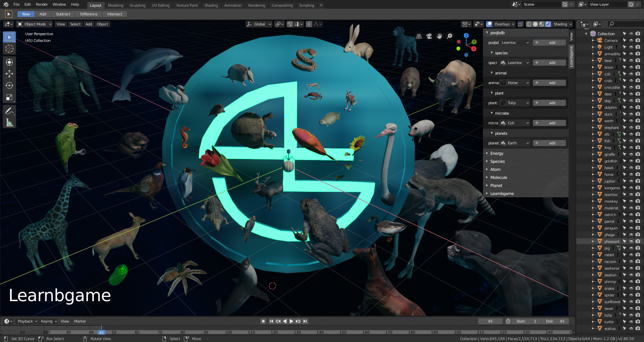Play animation forward
Viewport: 644px width, 342px height.
click(291, 321)
